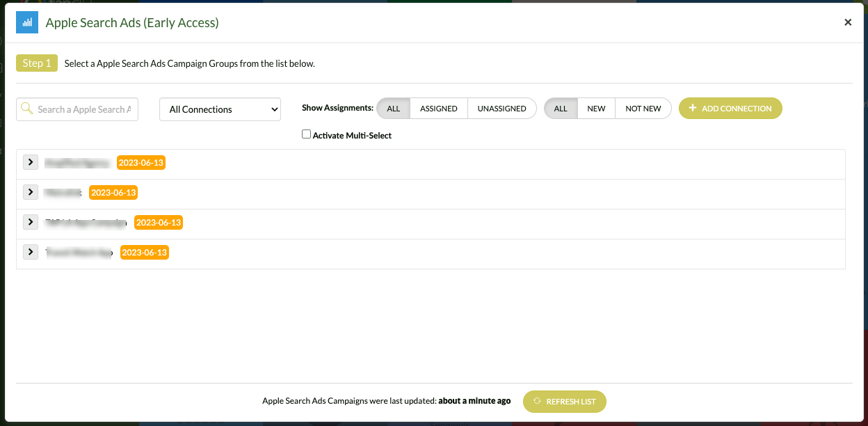Click the 'Apple Search Ads (Early Access)' title
The height and width of the screenshot is (426, 868).
click(132, 23)
